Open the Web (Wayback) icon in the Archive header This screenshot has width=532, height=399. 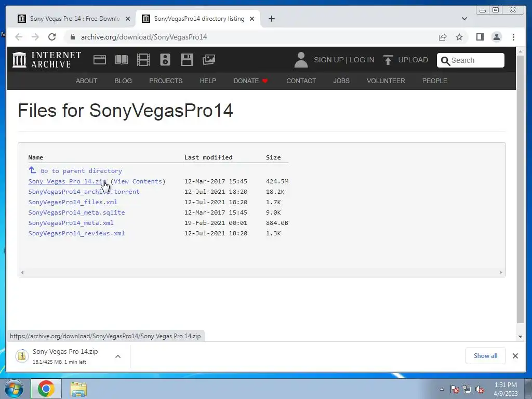100,60
